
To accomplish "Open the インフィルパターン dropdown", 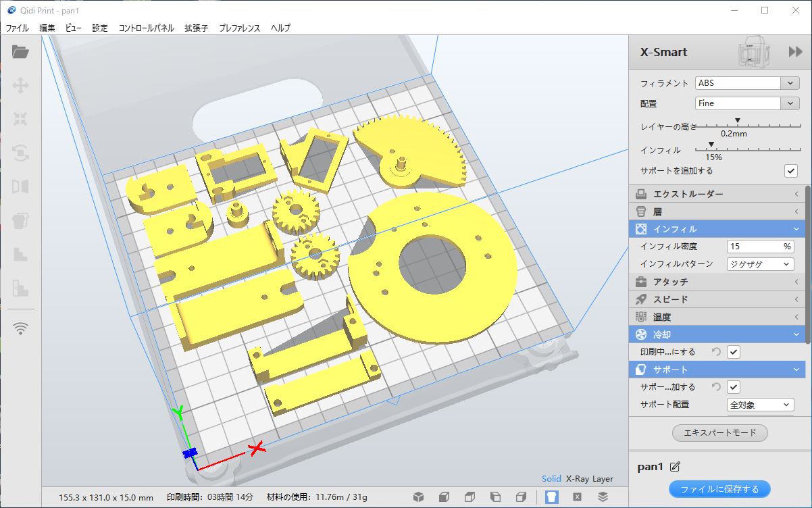I will (x=760, y=264).
